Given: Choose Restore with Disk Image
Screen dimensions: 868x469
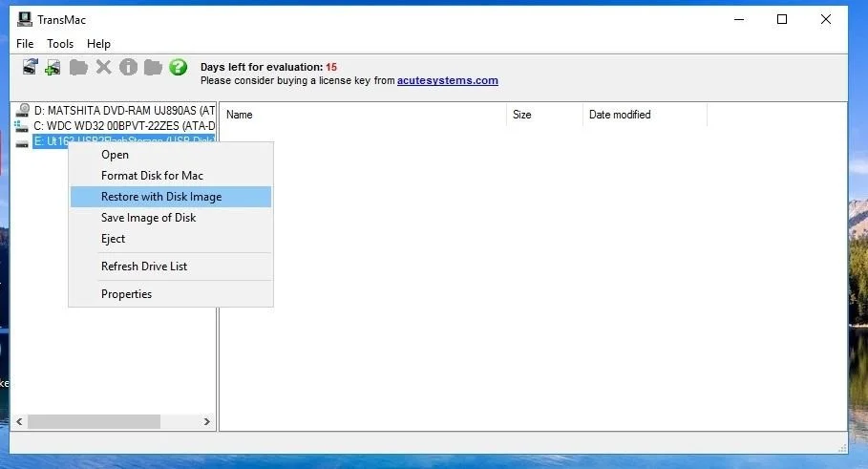Looking at the screenshot, I should [161, 197].
